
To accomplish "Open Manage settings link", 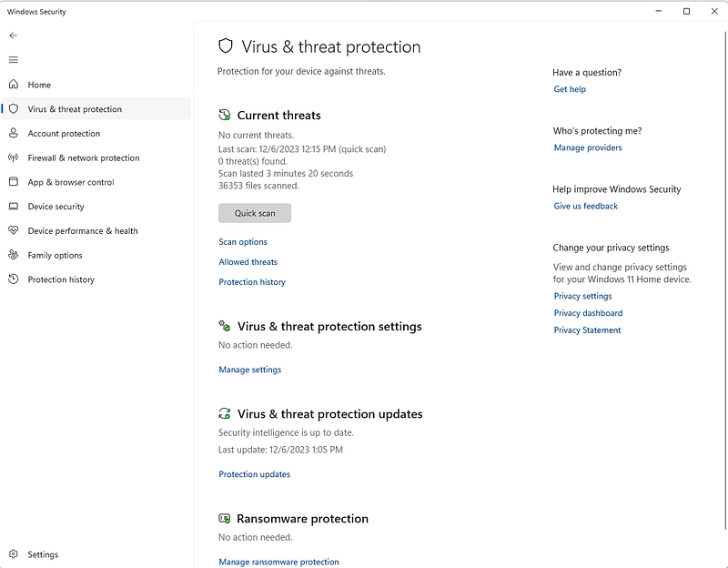I will pos(249,370).
